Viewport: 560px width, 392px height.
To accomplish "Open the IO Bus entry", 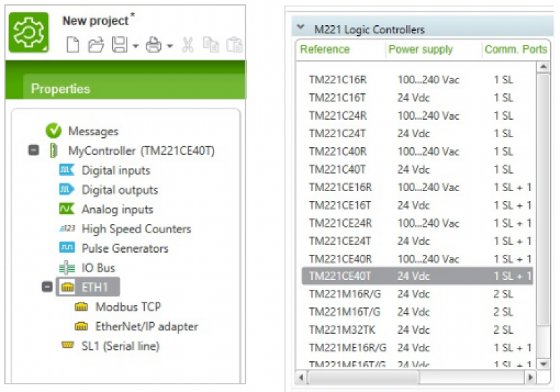I will [98, 268].
